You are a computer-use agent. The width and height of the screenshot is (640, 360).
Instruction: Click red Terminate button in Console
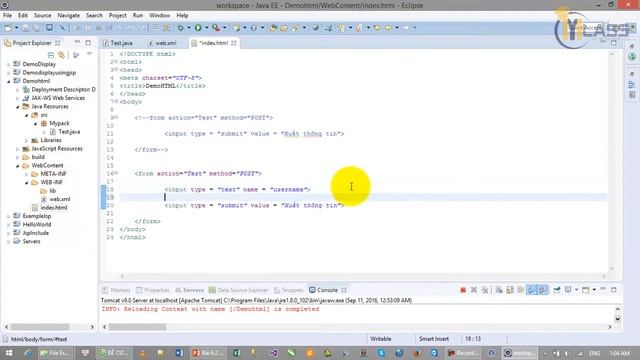463,290
